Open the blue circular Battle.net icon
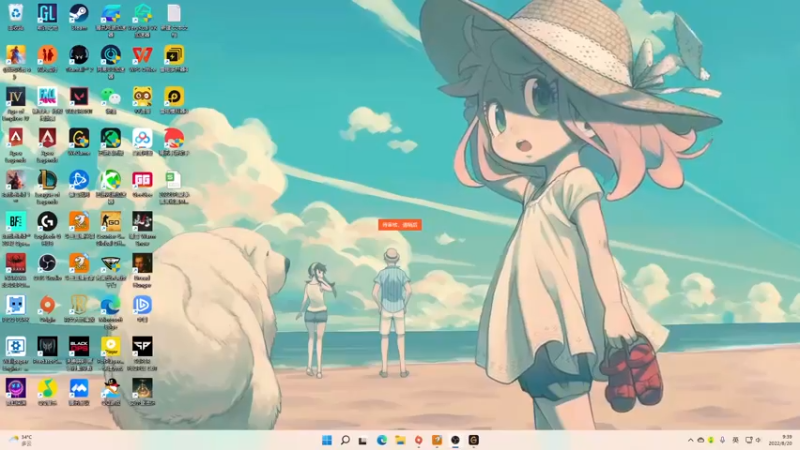The image size is (800, 450). [x=79, y=180]
